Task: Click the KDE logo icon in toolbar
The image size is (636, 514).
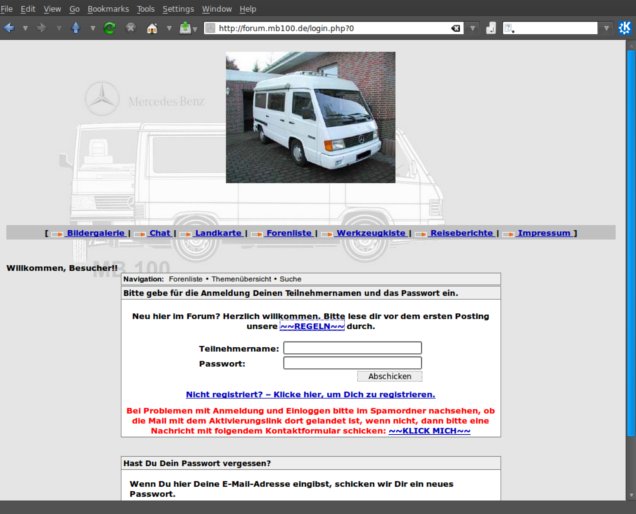Action: coord(625,28)
